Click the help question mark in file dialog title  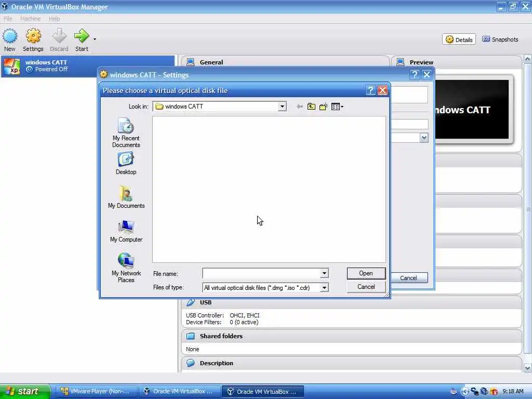point(370,90)
